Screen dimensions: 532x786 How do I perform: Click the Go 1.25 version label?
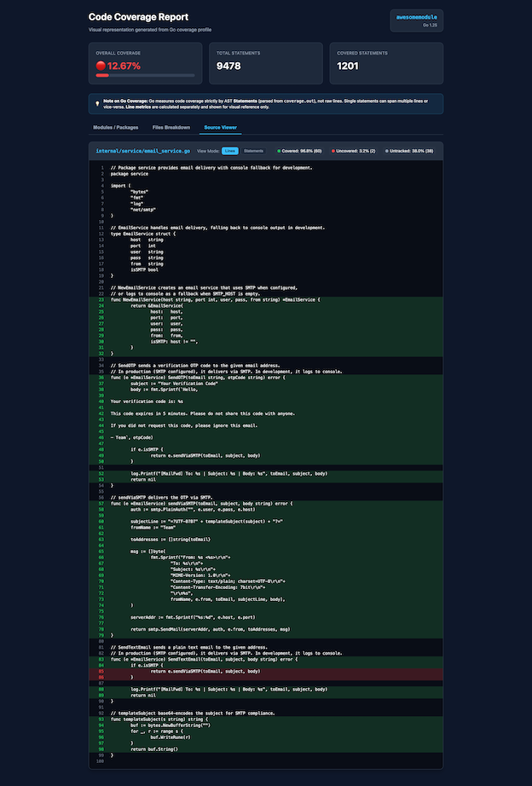(430, 25)
